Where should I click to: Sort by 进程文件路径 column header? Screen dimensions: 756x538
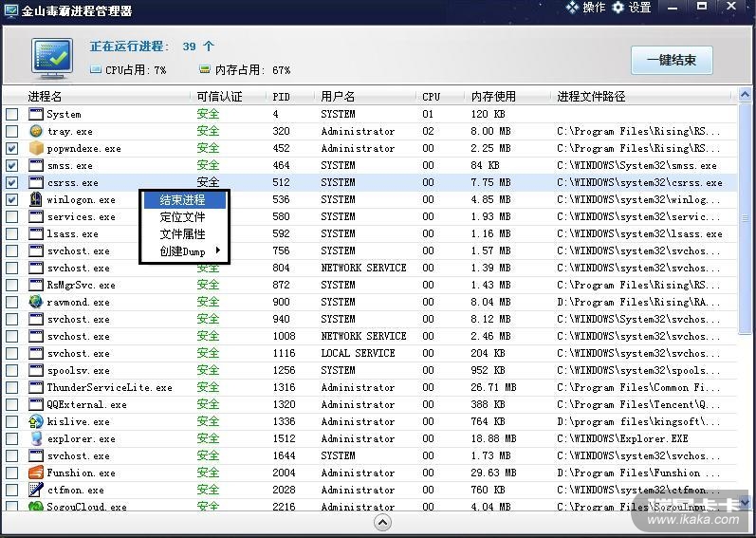pyautogui.click(x=591, y=97)
